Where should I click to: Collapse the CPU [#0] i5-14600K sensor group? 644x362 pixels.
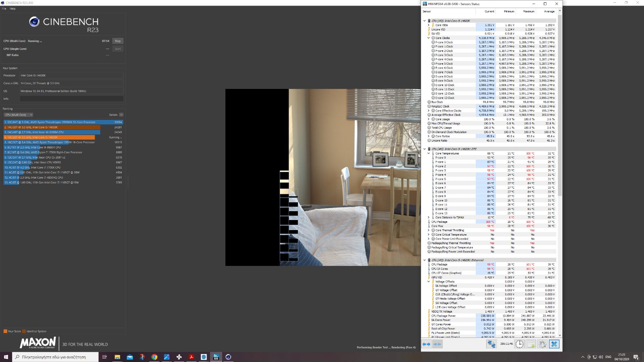424,21
